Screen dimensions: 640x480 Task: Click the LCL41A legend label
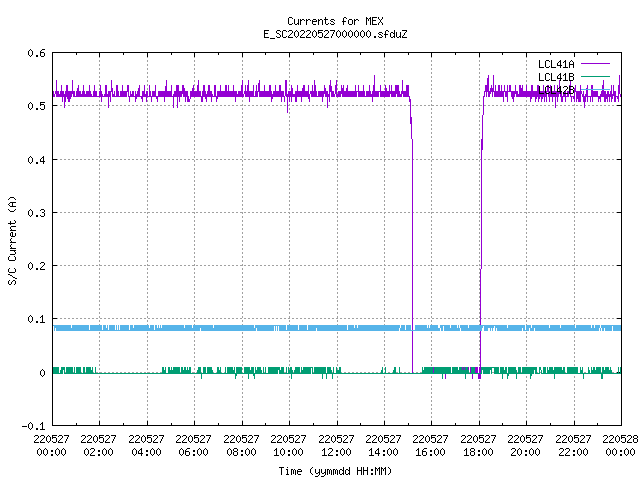click(556, 64)
